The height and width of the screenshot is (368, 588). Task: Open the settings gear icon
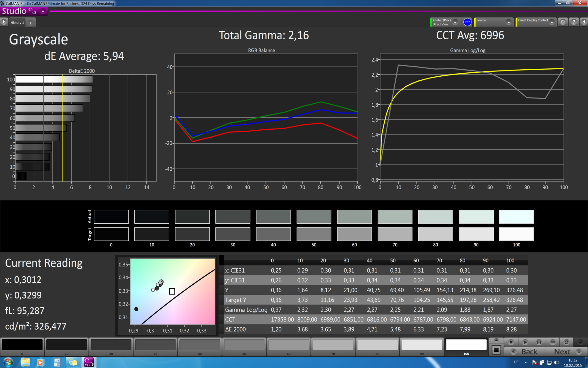pyautogui.click(x=563, y=22)
